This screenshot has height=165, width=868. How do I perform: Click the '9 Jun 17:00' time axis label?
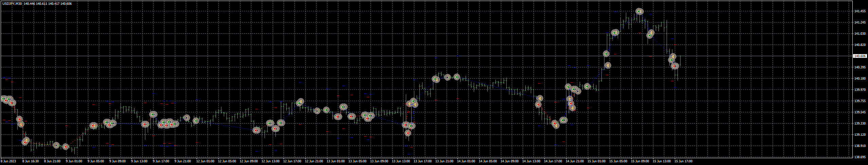(161, 161)
